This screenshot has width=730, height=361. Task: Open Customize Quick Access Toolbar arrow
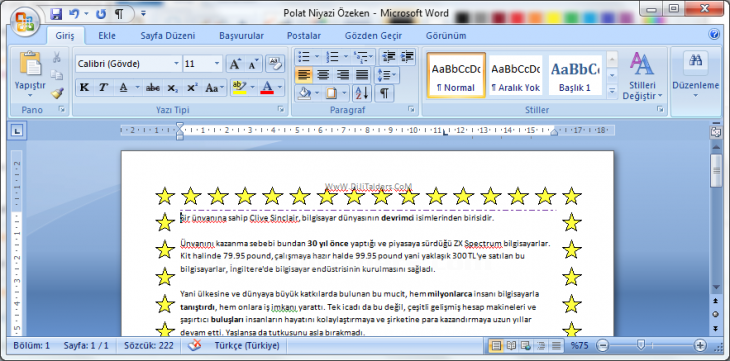143,14
